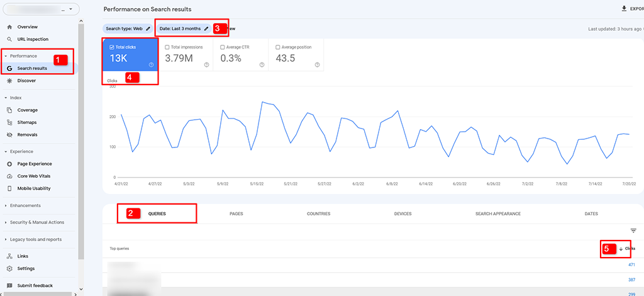Switch to the Pages tab
The width and height of the screenshot is (644, 296).
coord(236,213)
